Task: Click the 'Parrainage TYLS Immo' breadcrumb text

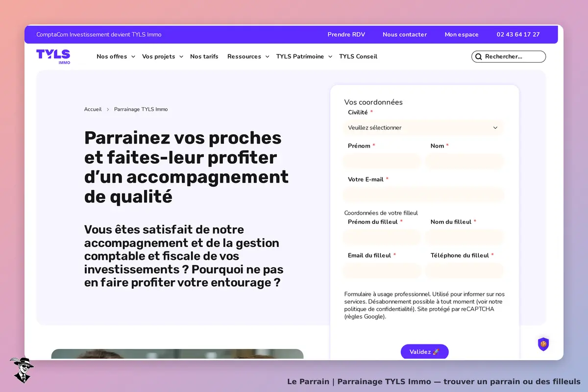Action: pyautogui.click(x=141, y=109)
